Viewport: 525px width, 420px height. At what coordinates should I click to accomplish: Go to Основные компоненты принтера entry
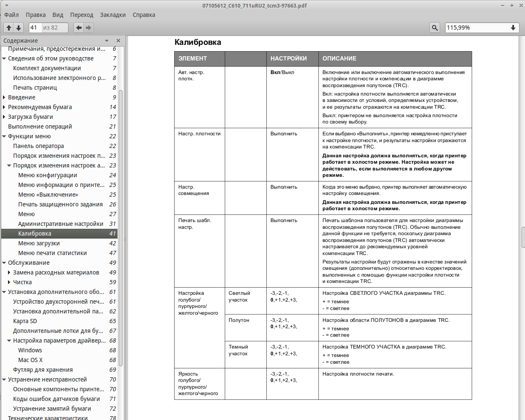(59, 389)
